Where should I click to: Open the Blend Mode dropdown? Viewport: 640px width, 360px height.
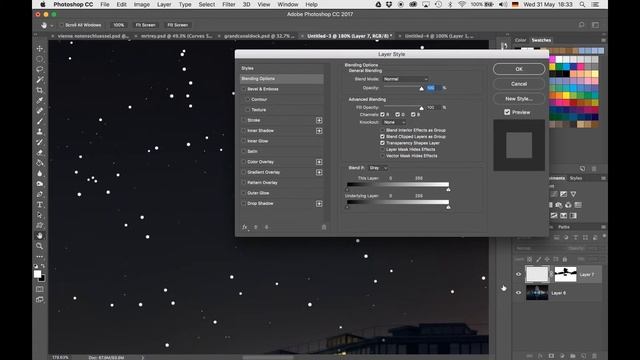click(405, 79)
